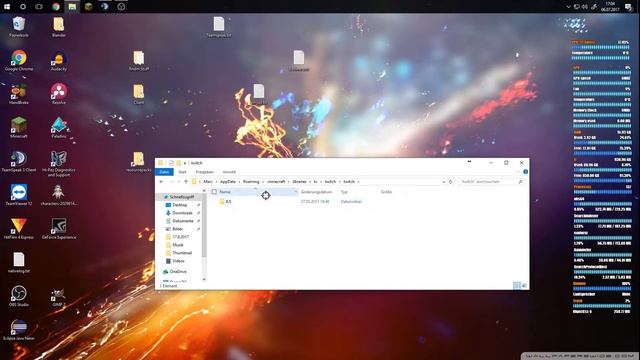Select the HitFilm 4 Express desktop shortcut
This screenshot has height=360, width=640.
click(x=19, y=229)
